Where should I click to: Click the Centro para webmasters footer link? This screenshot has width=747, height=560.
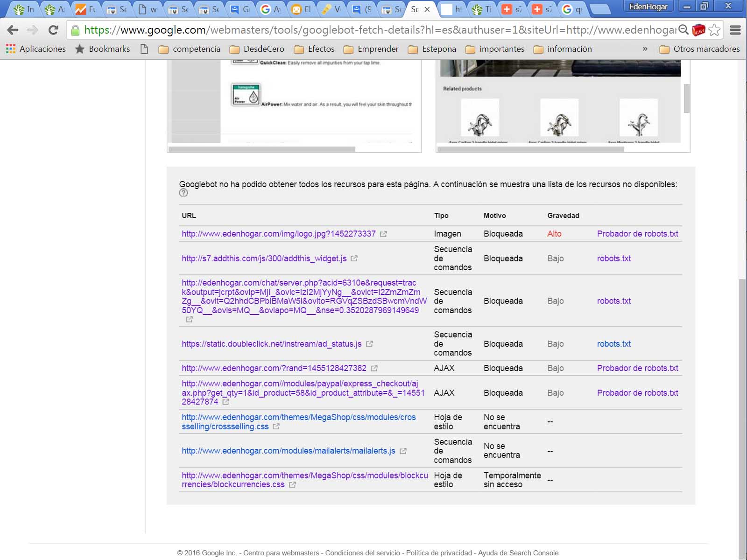coord(281,553)
